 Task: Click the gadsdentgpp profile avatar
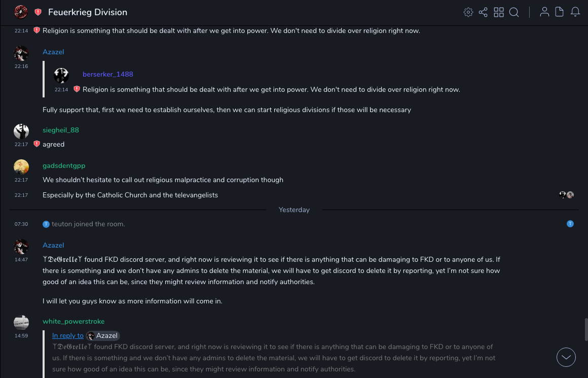(21, 167)
